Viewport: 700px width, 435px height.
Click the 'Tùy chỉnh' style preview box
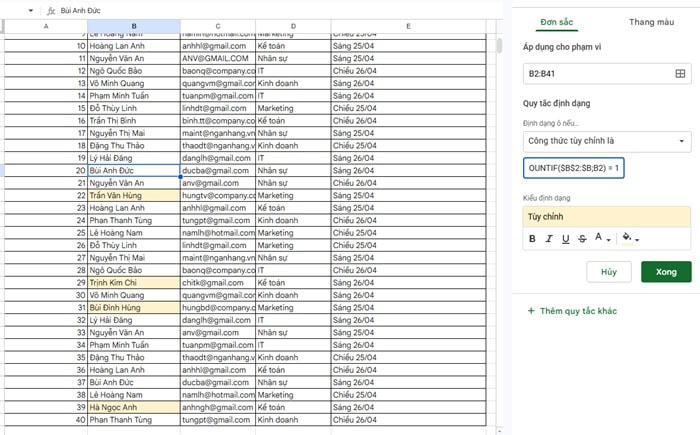pyautogui.click(x=606, y=216)
